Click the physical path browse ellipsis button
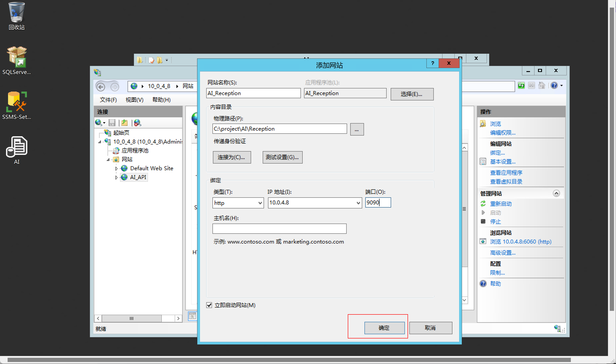The width and height of the screenshot is (616, 364). click(x=357, y=129)
